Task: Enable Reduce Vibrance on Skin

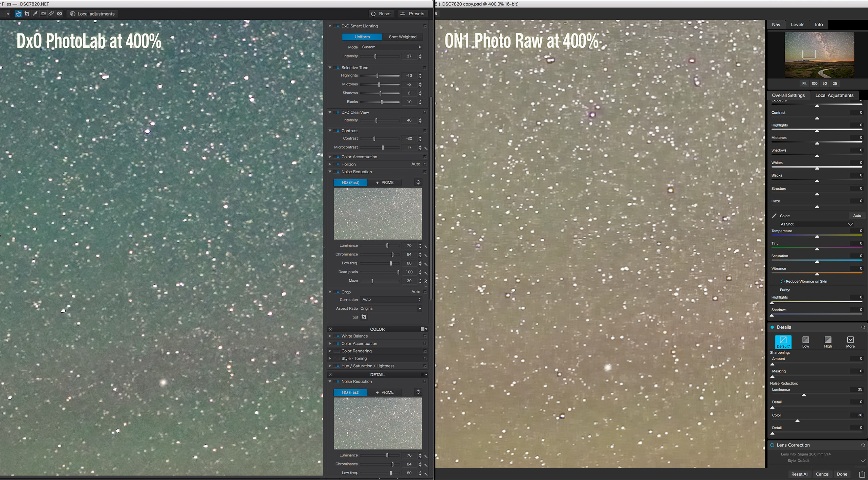Action: (783, 282)
